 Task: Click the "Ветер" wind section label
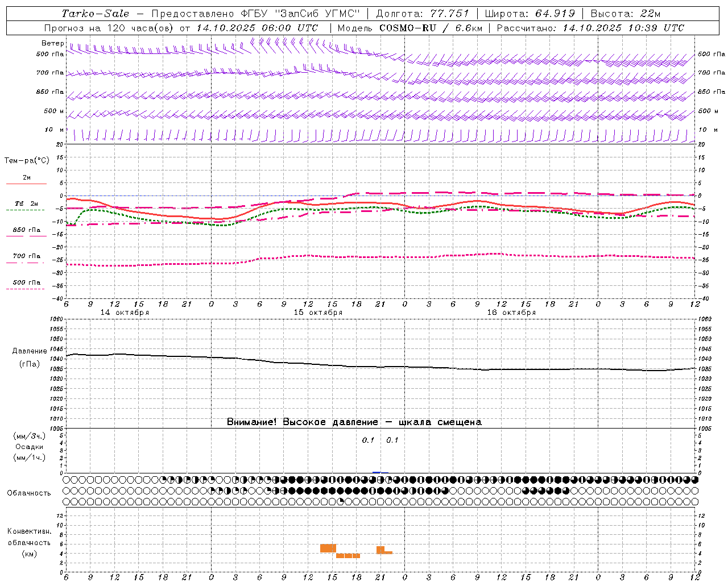point(52,43)
